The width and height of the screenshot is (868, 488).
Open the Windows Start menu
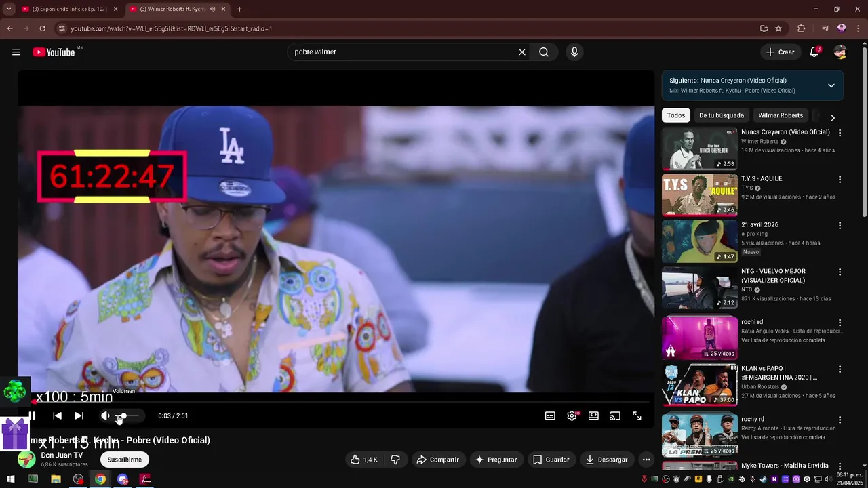11,479
